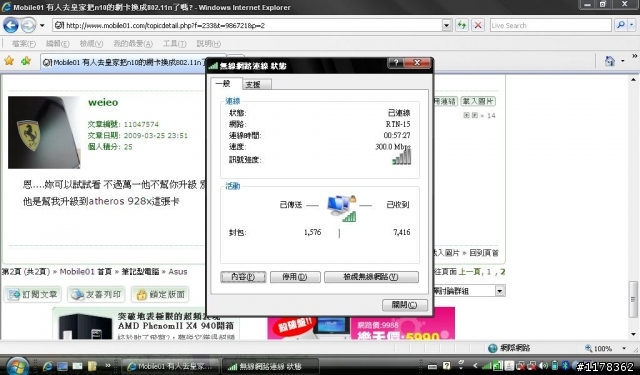The height and width of the screenshot is (375, 640).
Task: Go to the 上一頁 pagination link
Action: [471, 272]
